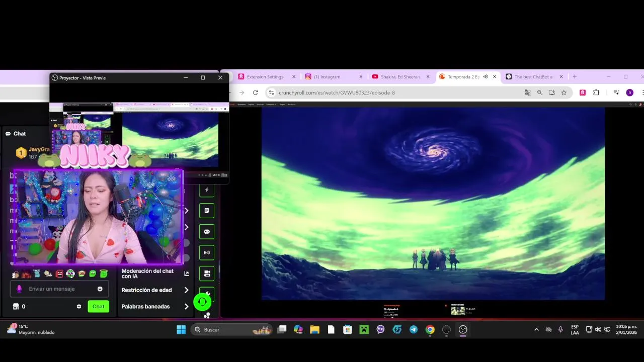The image size is (644, 362).
Task: Open weather widget showing 15°C
Action: pyautogui.click(x=31, y=329)
